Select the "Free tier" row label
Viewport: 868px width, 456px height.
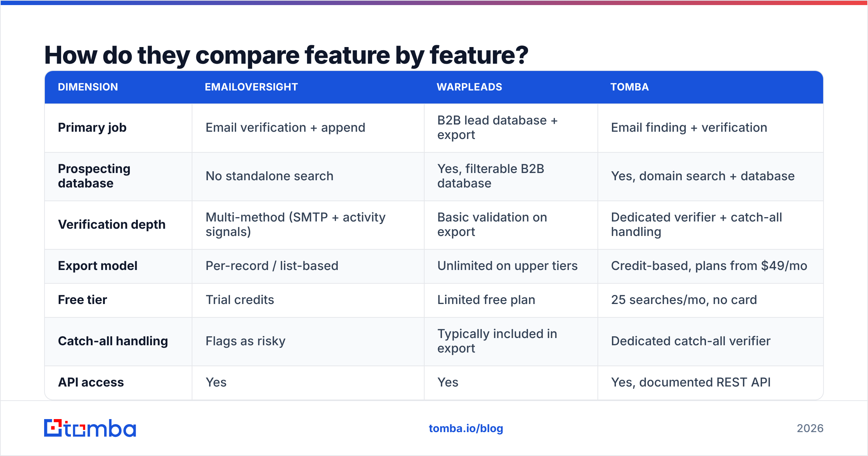82,300
